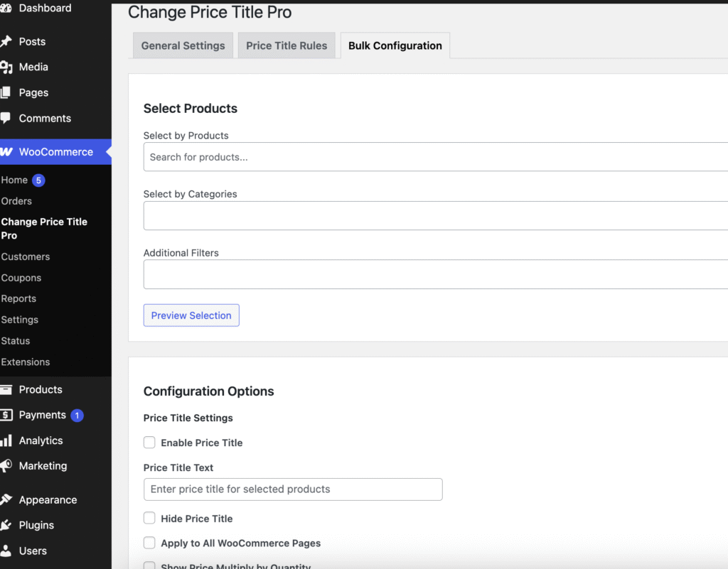Open the Orders submenu link

[x=16, y=201]
